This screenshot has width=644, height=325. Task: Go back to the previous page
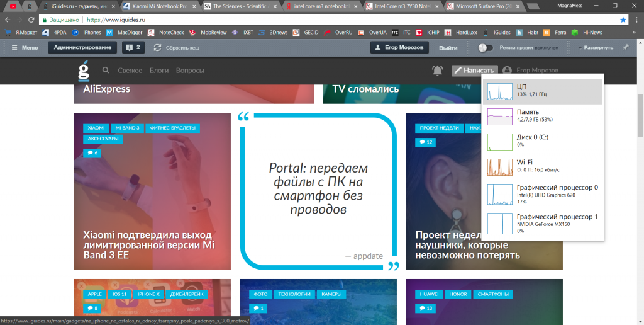8,20
